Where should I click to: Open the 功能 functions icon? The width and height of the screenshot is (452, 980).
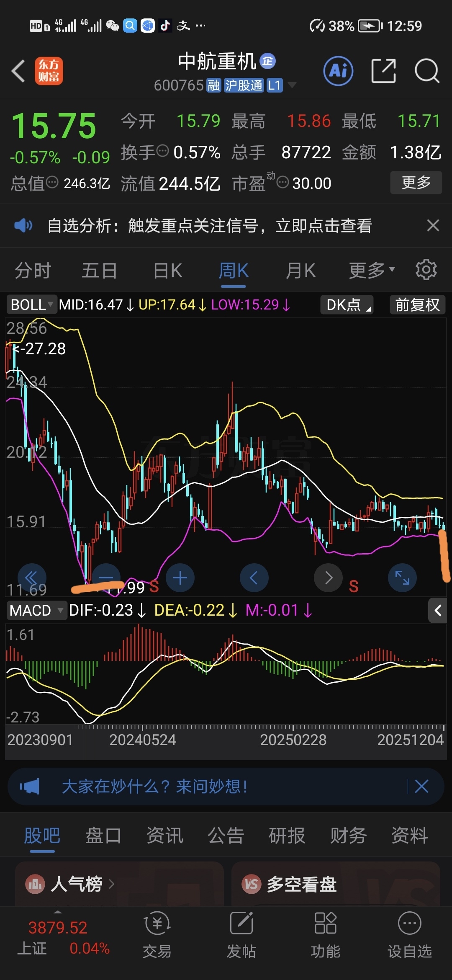click(x=326, y=934)
